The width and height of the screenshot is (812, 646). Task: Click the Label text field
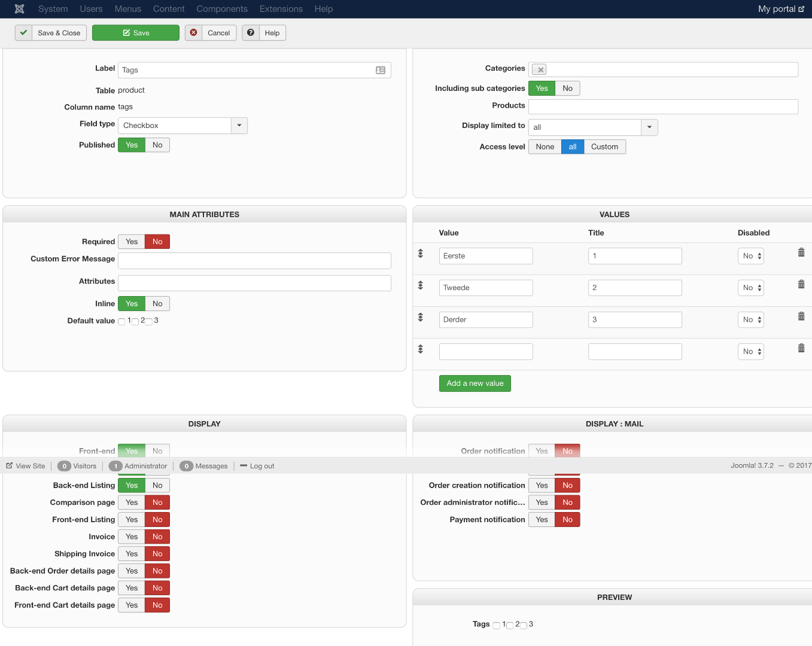pyautogui.click(x=254, y=70)
